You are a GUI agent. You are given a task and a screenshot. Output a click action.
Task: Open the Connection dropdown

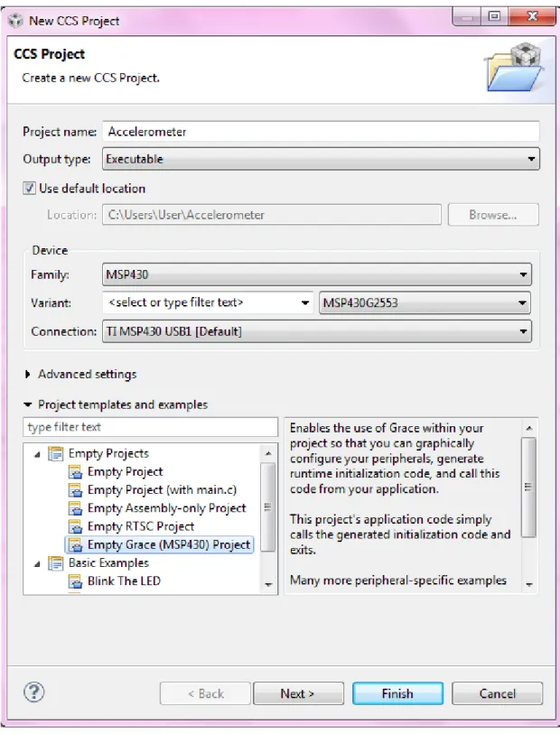(x=317, y=331)
